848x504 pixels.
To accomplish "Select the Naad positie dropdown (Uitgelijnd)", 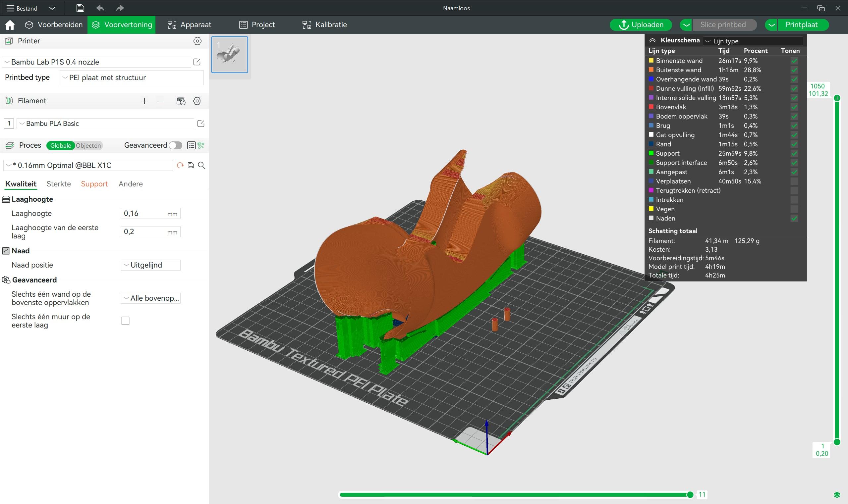I will pos(151,265).
